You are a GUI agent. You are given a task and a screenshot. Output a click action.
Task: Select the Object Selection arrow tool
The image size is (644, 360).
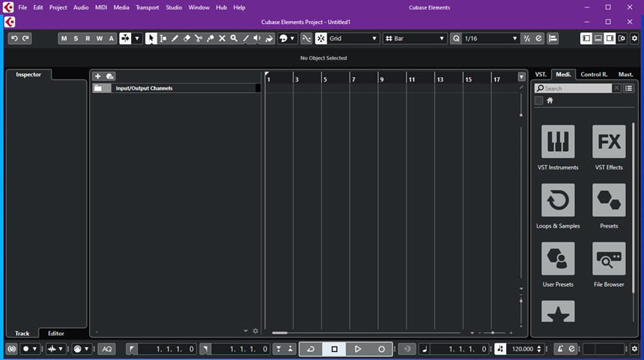[x=151, y=39]
